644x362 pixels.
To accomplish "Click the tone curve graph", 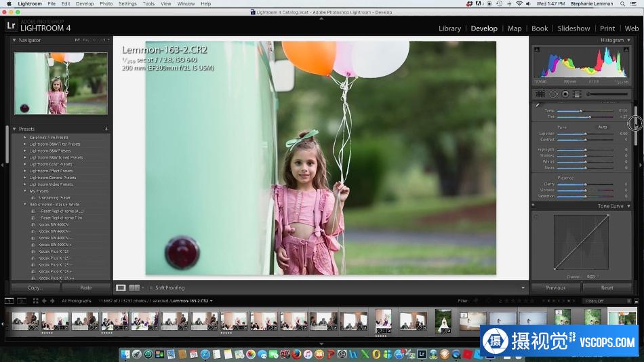I will point(581,242).
